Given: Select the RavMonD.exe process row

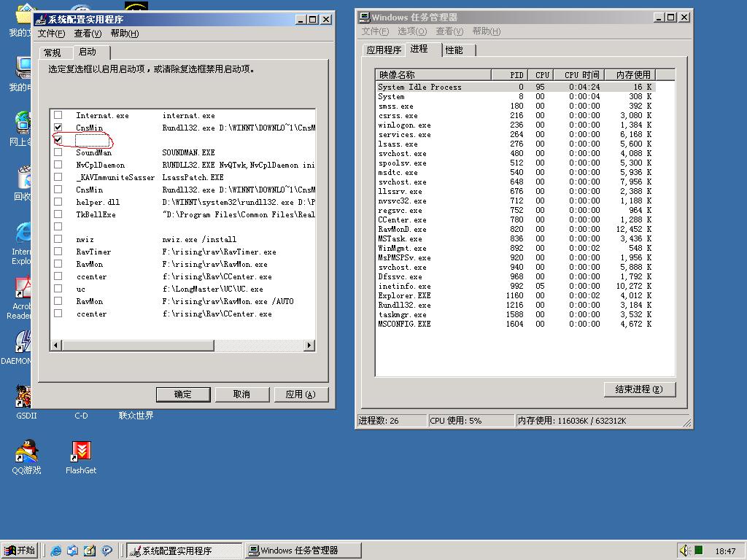Looking at the screenshot, I should (x=516, y=229).
